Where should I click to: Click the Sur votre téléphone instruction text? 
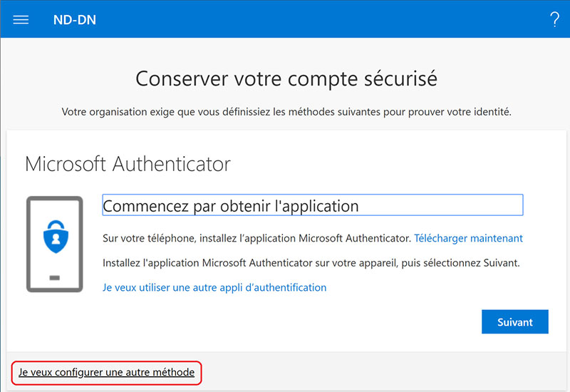click(256, 238)
